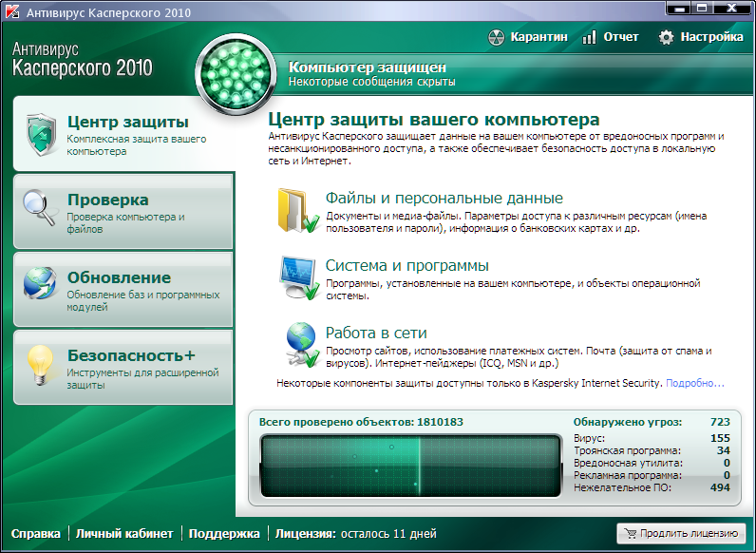
Task: Click the Компьютер защищен status heading
Action: pyautogui.click(x=368, y=67)
